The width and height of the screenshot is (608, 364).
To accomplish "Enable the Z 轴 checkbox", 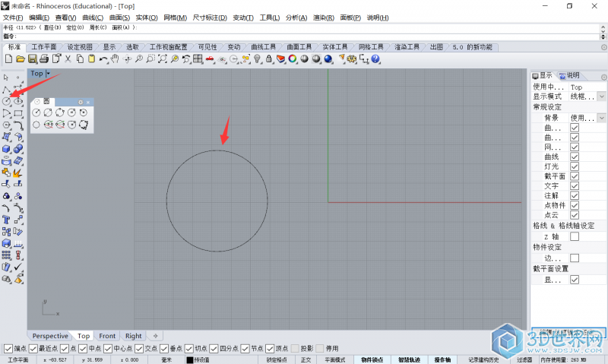I will 575,236.
